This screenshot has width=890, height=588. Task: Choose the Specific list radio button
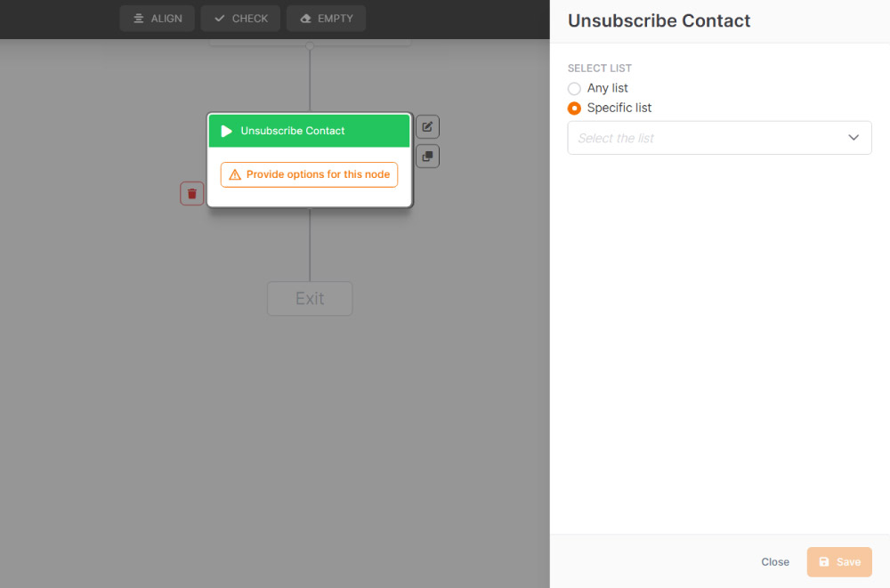coord(574,108)
